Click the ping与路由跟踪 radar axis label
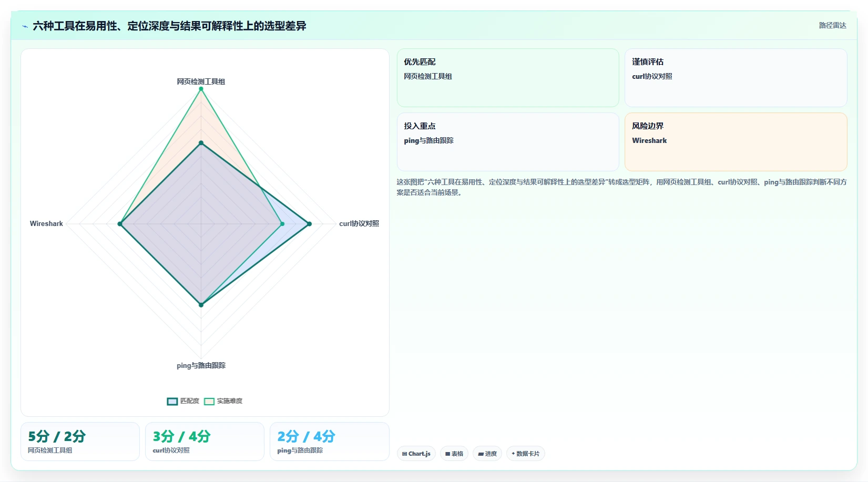Screen dimensions: 868x482 [x=201, y=365]
